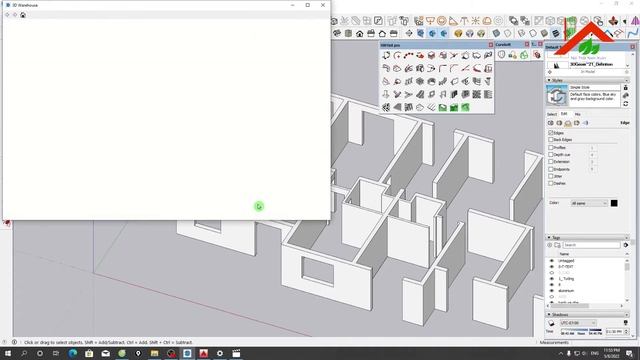Toggle the Show/Hide Shadows icon

(x=551, y=323)
